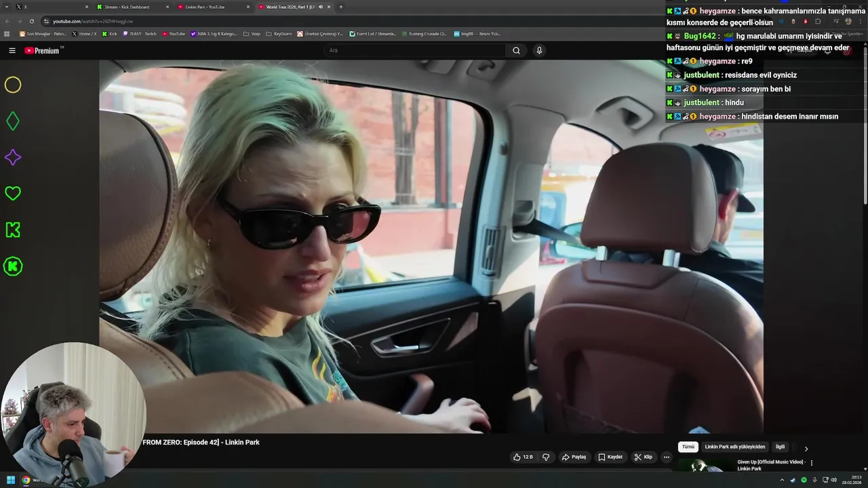Image resolution: width=868 pixels, height=488 pixels.
Task: Click the round Kick K badge icon
Action: click(13, 266)
